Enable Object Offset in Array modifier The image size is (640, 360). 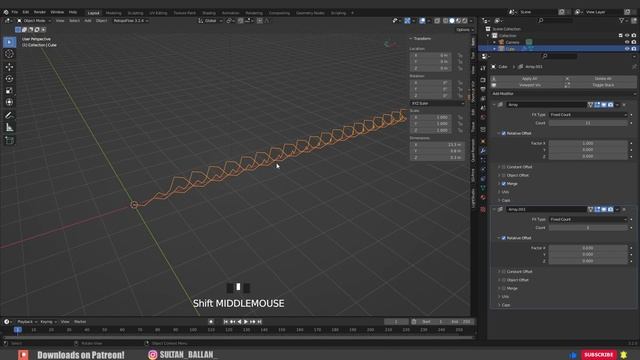(x=504, y=175)
